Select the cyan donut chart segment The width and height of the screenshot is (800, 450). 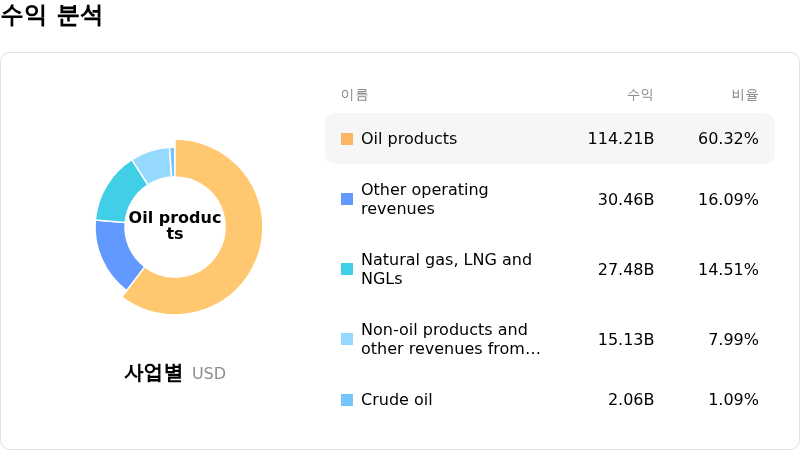(x=118, y=190)
